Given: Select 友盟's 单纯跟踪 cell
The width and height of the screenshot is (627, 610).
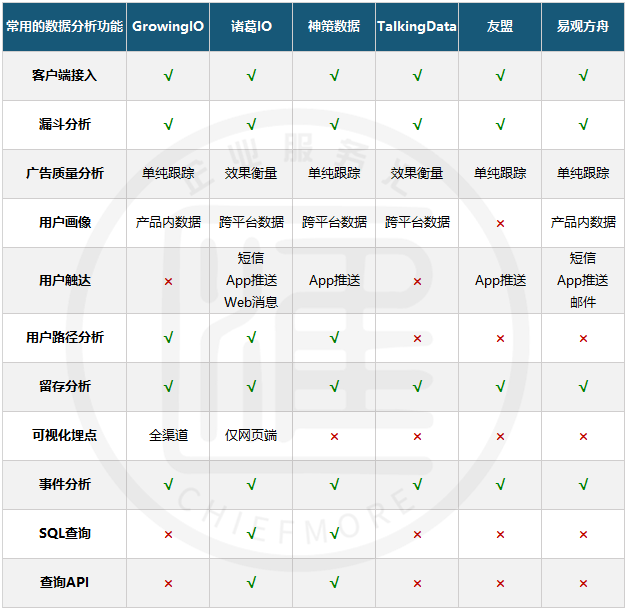Looking at the screenshot, I should (x=500, y=173).
